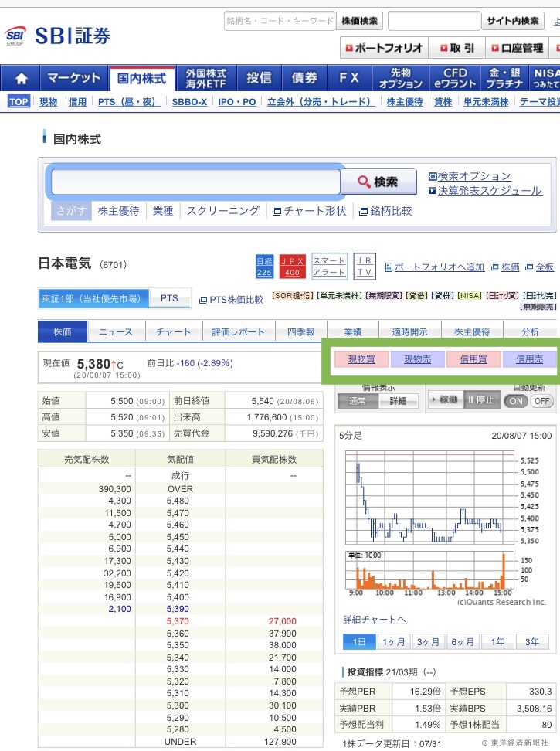Open 適時開示 tab
This screenshot has height=751, width=560.
(x=409, y=331)
